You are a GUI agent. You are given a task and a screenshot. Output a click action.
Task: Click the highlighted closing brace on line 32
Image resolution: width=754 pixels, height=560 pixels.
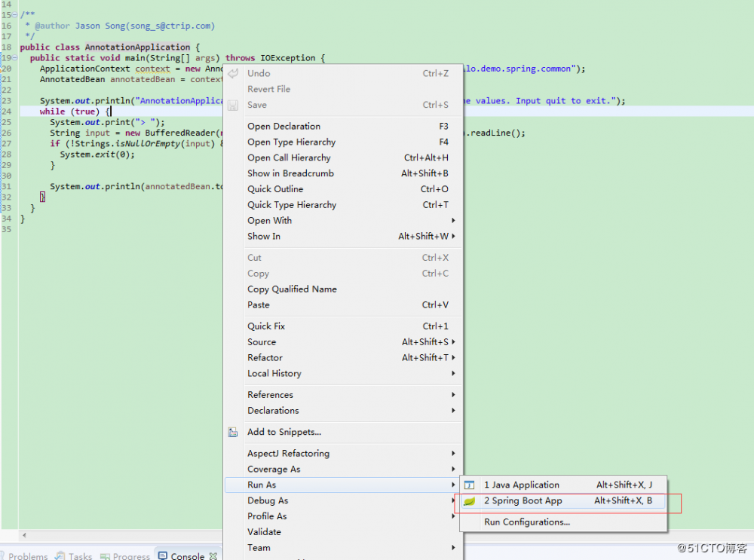coord(42,197)
